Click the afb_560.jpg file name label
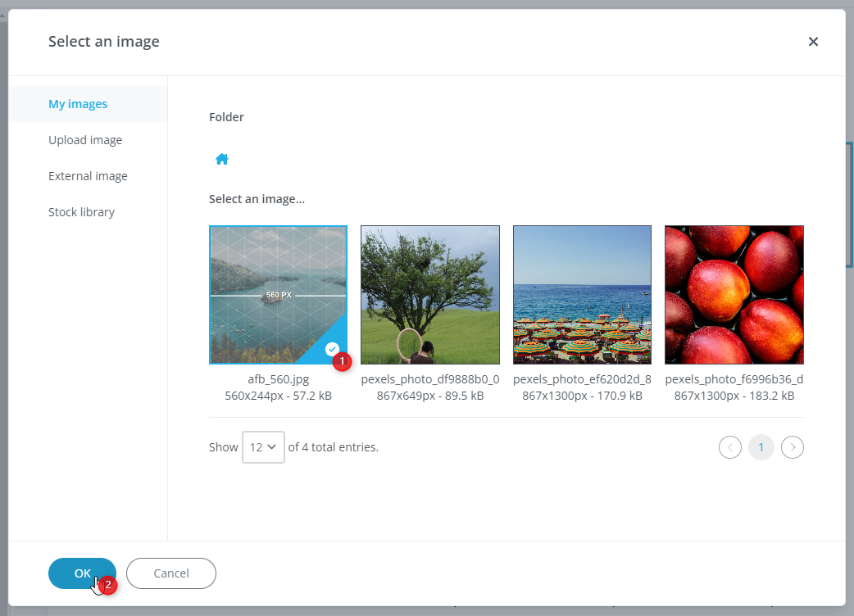The height and width of the screenshot is (616, 854). point(278,379)
